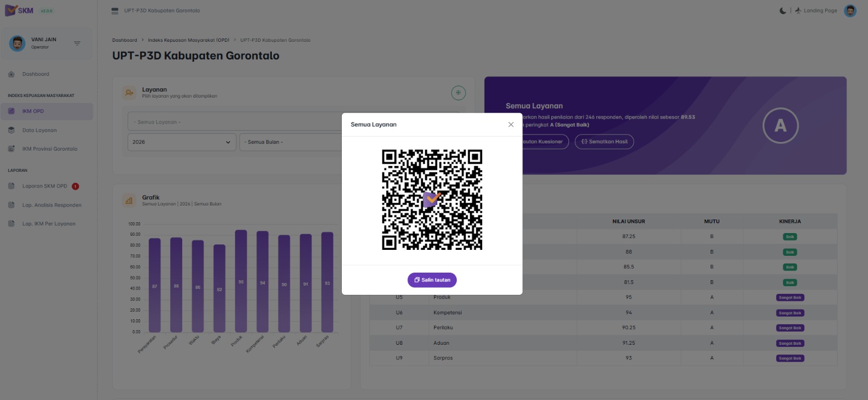Click the 91.25 value in Aduan row
Screen dimensions: 868x400
coord(629,343)
